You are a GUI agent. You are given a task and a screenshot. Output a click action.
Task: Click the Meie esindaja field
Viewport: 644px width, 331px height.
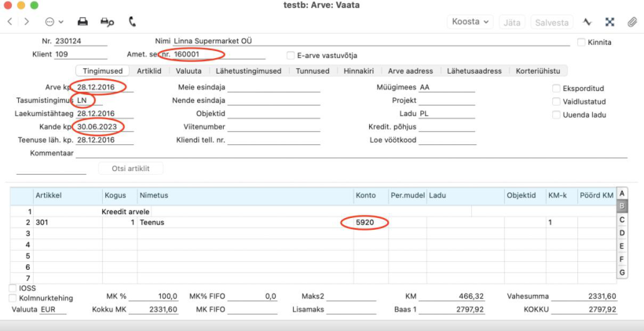point(273,88)
